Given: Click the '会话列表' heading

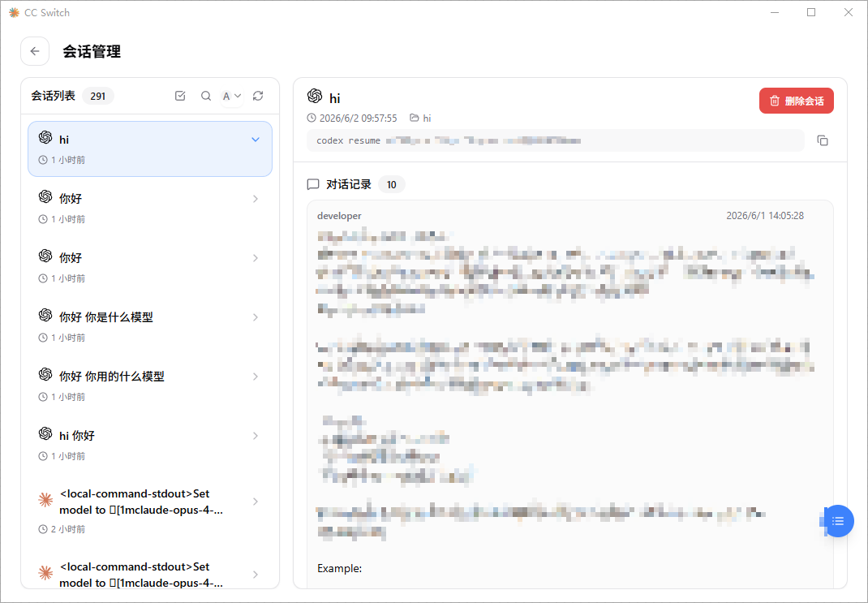Looking at the screenshot, I should click(x=54, y=96).
